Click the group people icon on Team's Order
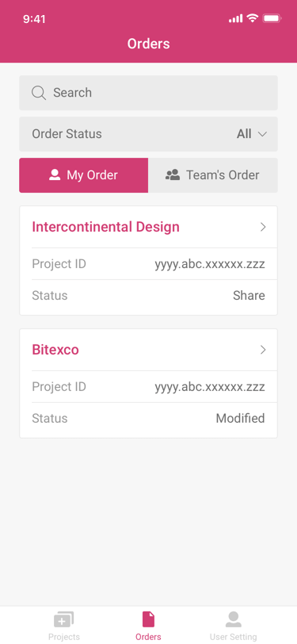 point(173,175)
